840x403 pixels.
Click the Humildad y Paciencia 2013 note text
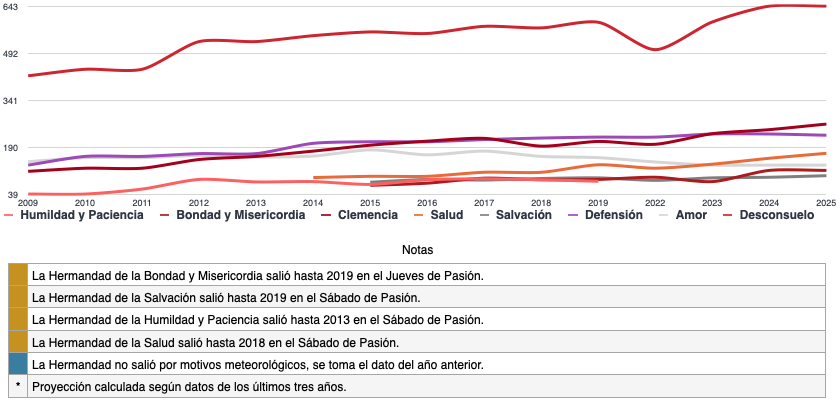(x=257, y=319)
